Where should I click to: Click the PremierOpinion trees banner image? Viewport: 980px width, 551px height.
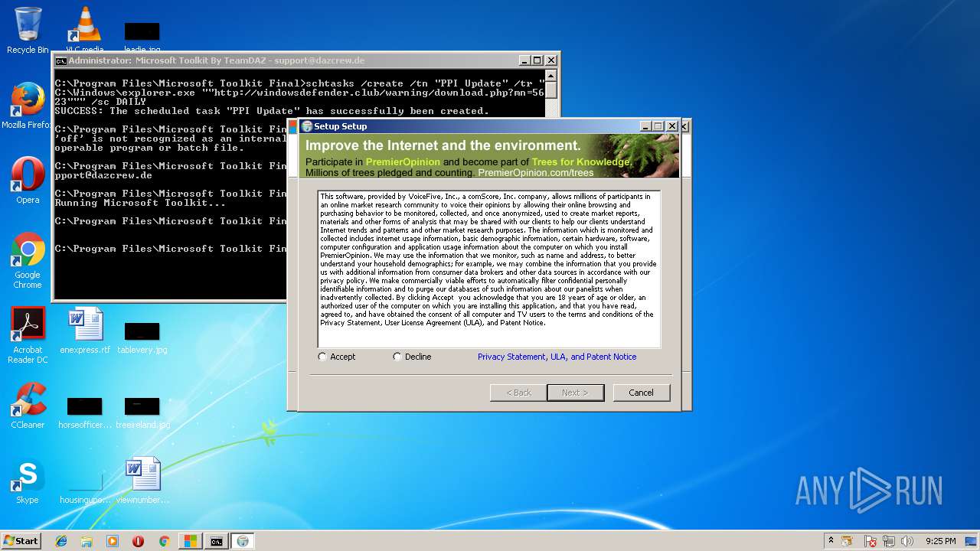(488, 156)
